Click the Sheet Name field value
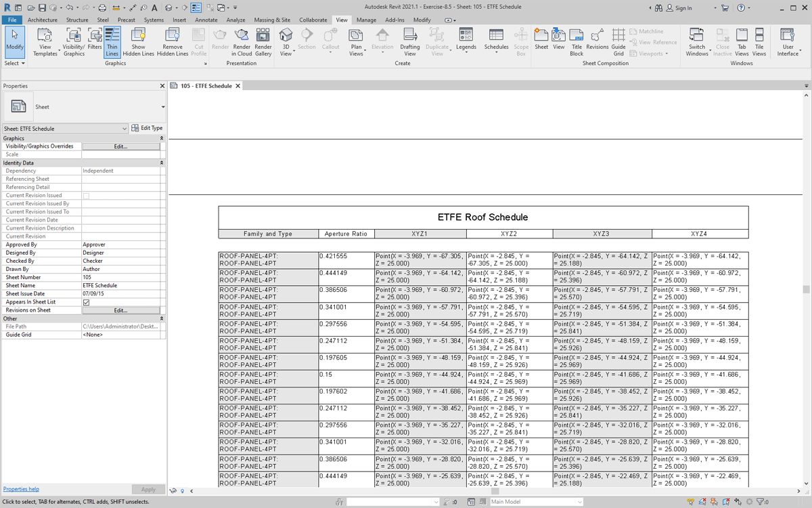 click(x=120, y=286)
